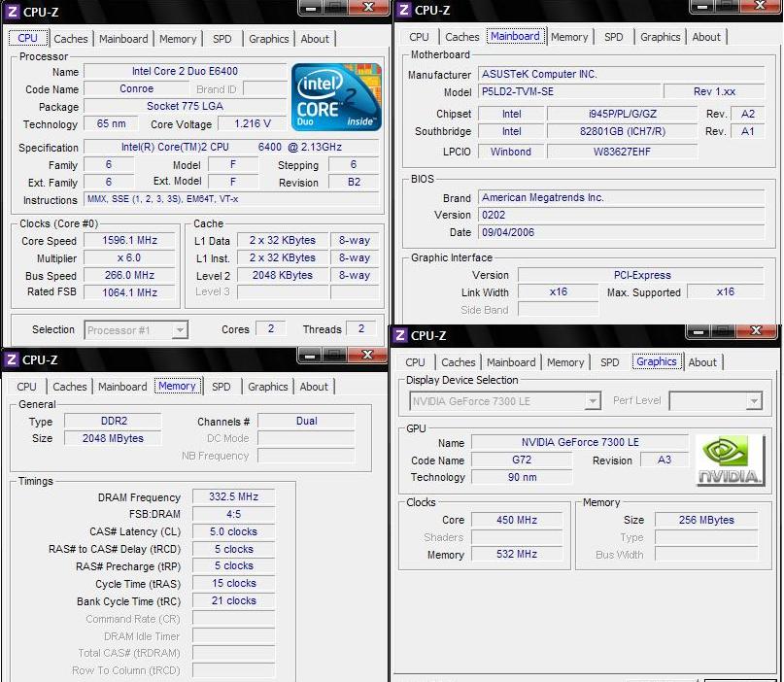Click the DRAM Frequency value 332.5 MHz
The image size is (784, 682).
coord(233,496)
